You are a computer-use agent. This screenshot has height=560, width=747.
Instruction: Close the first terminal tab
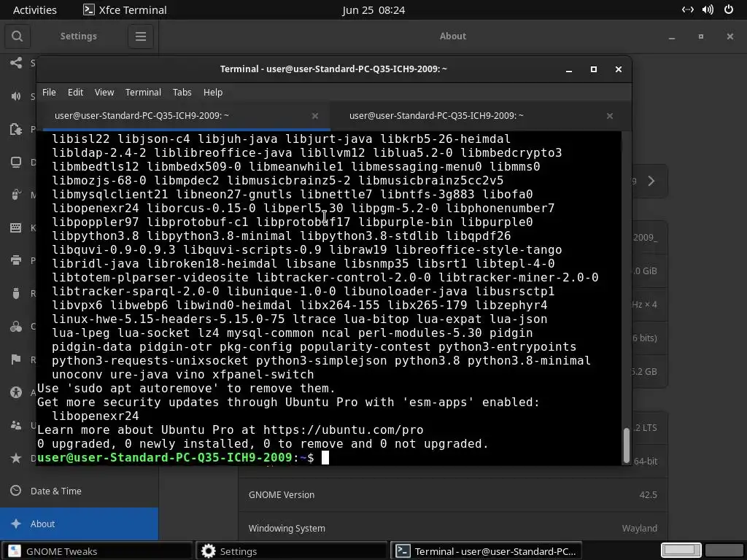coord(315,116)
